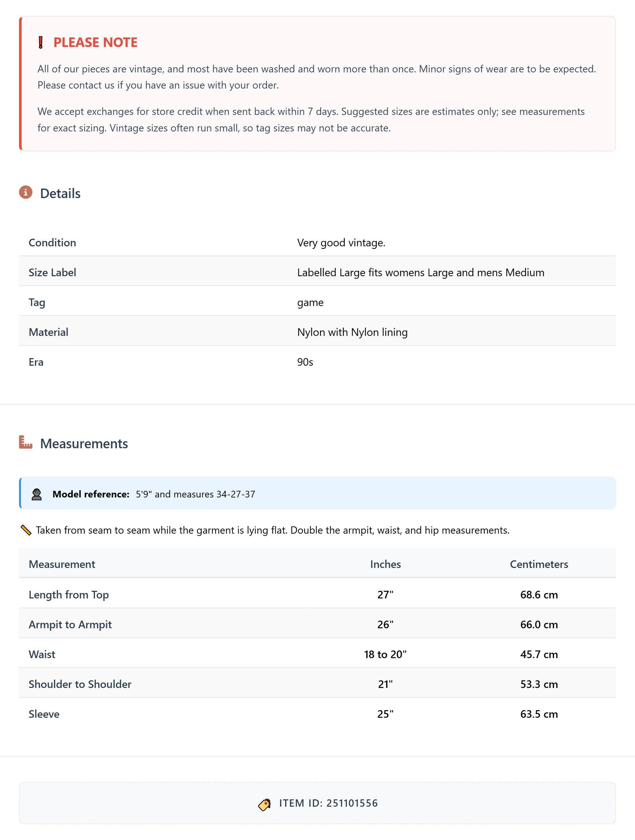Screen dimensions: 635x840
Task: Click the Item ID 251101556 text
Action: (329, 803)
